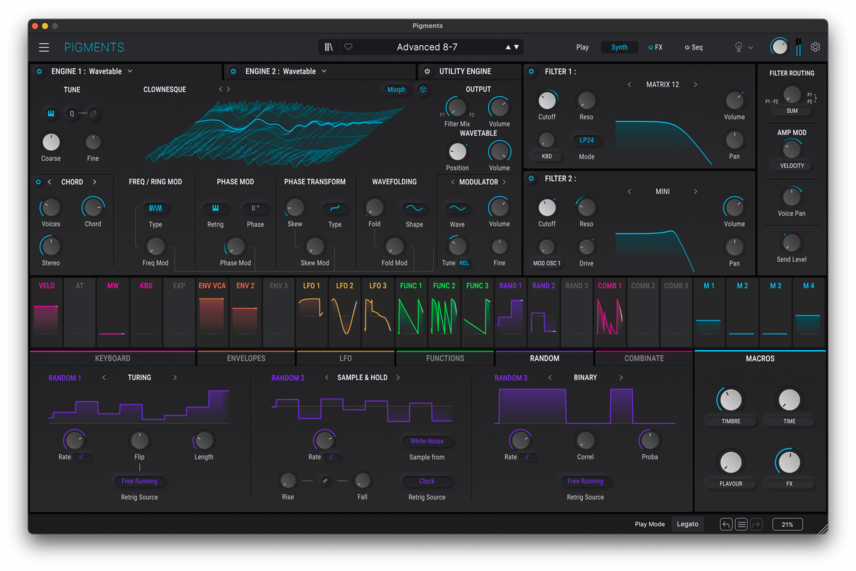This screenshot has height=571, width=856.
Task: Open White Noise sample source dropdown
Action: 427,441
